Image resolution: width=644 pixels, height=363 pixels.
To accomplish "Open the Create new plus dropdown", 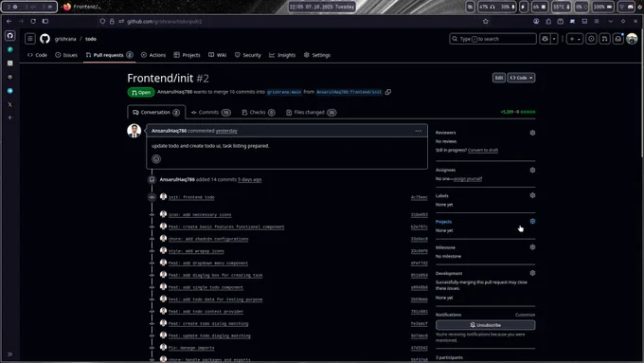I will tap(574, 39).
